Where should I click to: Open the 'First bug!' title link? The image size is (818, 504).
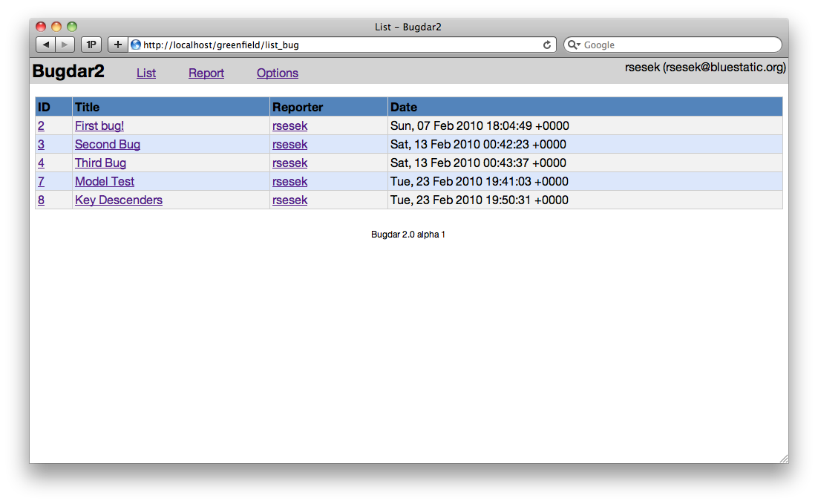[99, 125]
